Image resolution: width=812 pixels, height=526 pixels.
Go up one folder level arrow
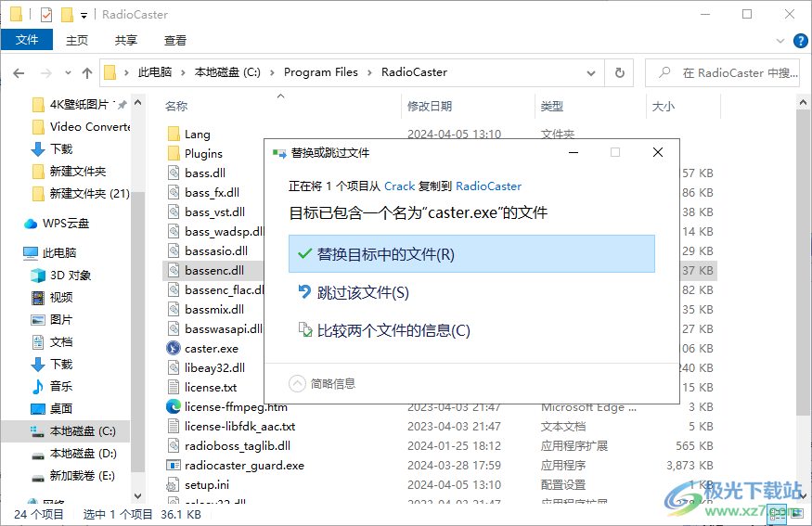[x=87, y=73]
